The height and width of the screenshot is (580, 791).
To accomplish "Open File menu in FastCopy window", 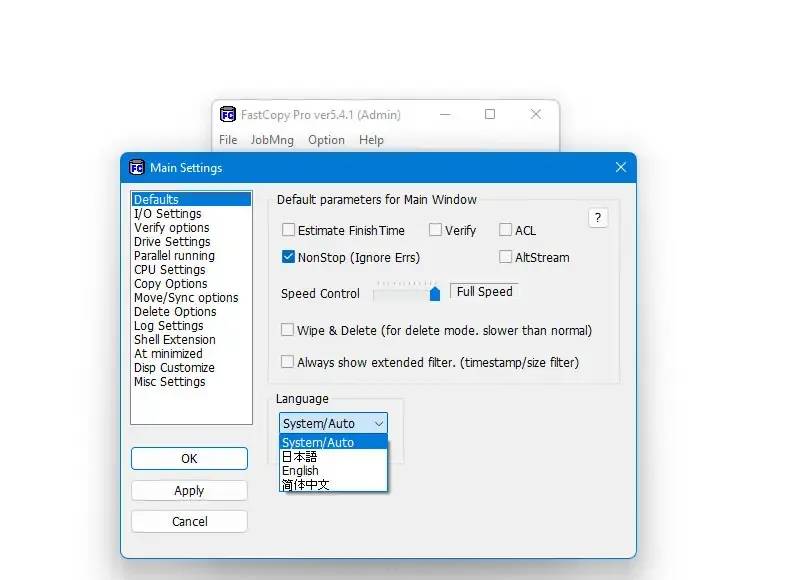I will click(228, 140).
